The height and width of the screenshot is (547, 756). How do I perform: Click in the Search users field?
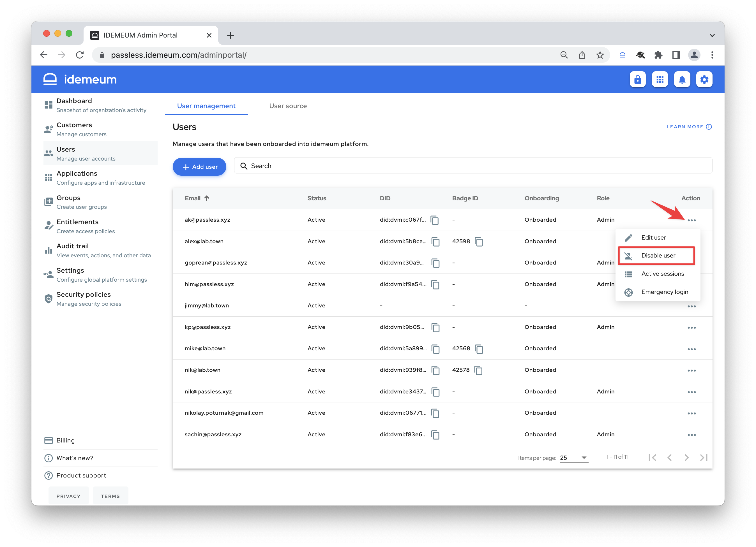[x=473, y=166]
